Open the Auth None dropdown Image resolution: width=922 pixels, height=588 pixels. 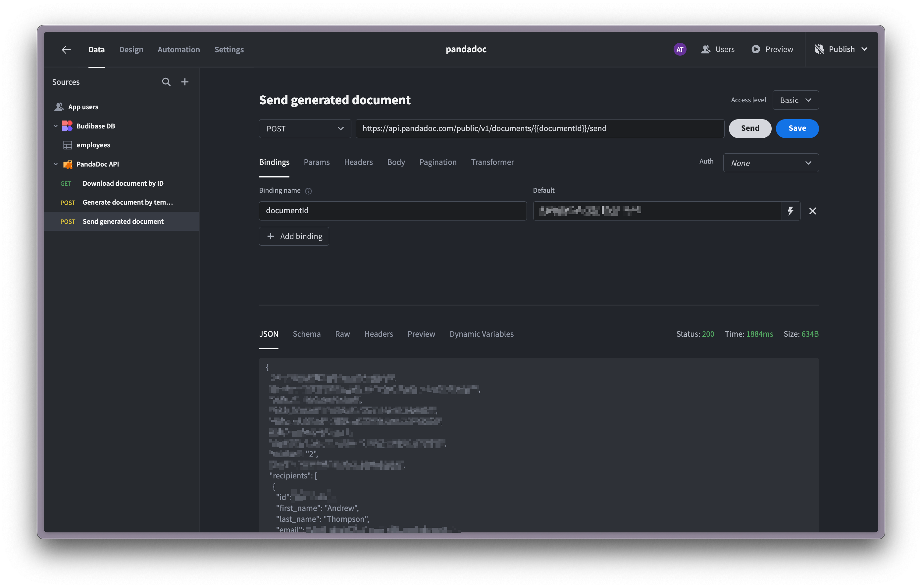pos(770,163)
